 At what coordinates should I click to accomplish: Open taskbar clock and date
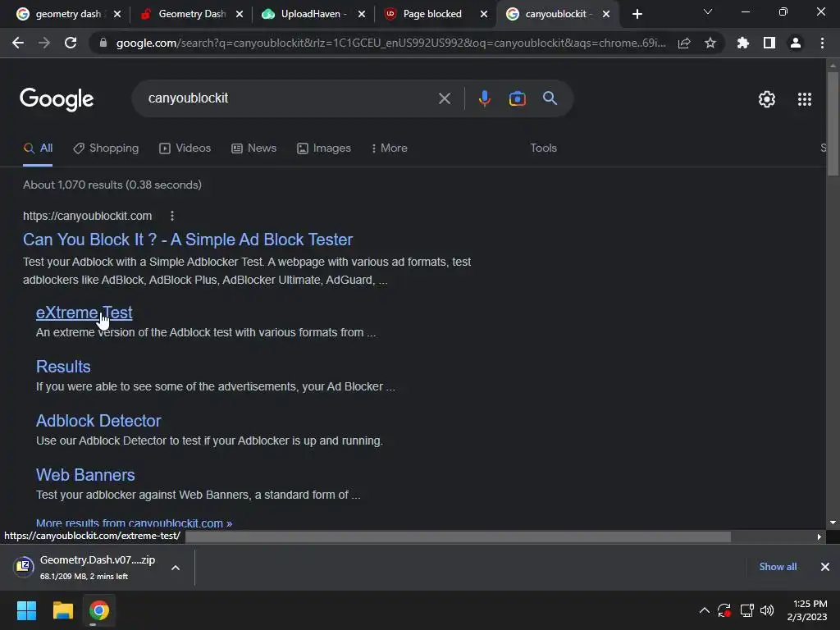(x=807, y=610)
